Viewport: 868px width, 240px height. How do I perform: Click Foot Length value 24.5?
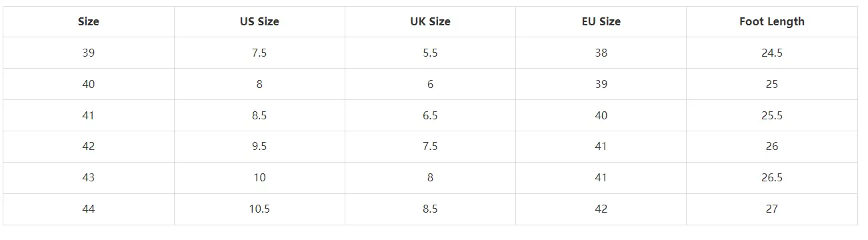pyautogui.click(x=772, y=53)
